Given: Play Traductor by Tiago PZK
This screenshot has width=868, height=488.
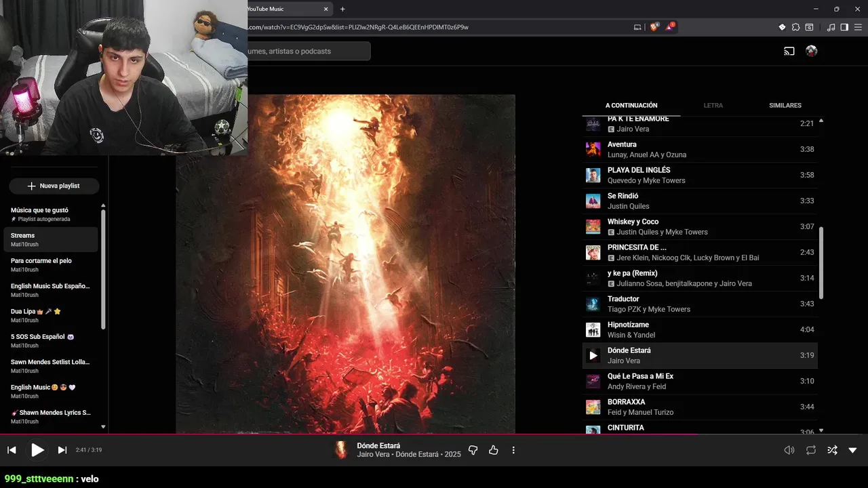Looking at the screenshot, I should coord(700,304).
